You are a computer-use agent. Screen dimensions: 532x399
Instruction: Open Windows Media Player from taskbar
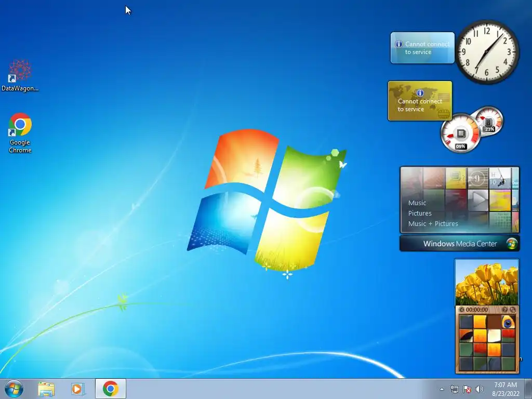[x=78, y=389]
